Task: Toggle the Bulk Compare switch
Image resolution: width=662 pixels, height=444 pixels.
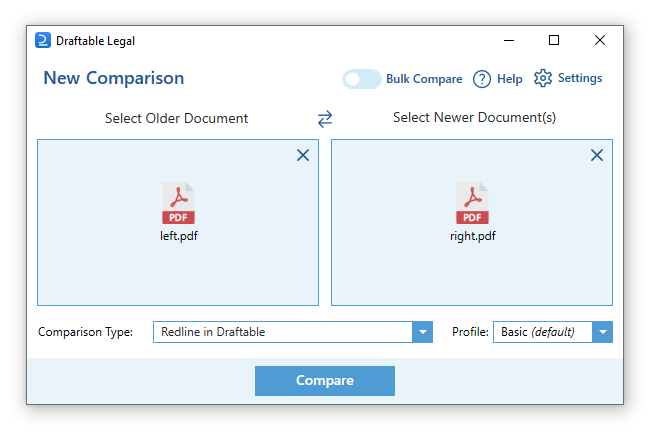Action: pyautogui.click(x=361, y=79)
